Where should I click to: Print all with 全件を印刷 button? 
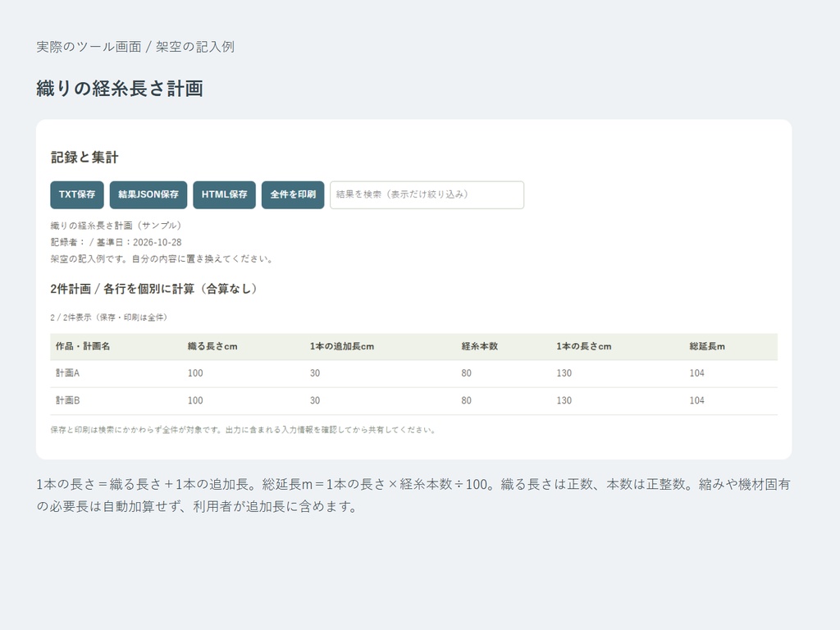[x=293, y=195]
